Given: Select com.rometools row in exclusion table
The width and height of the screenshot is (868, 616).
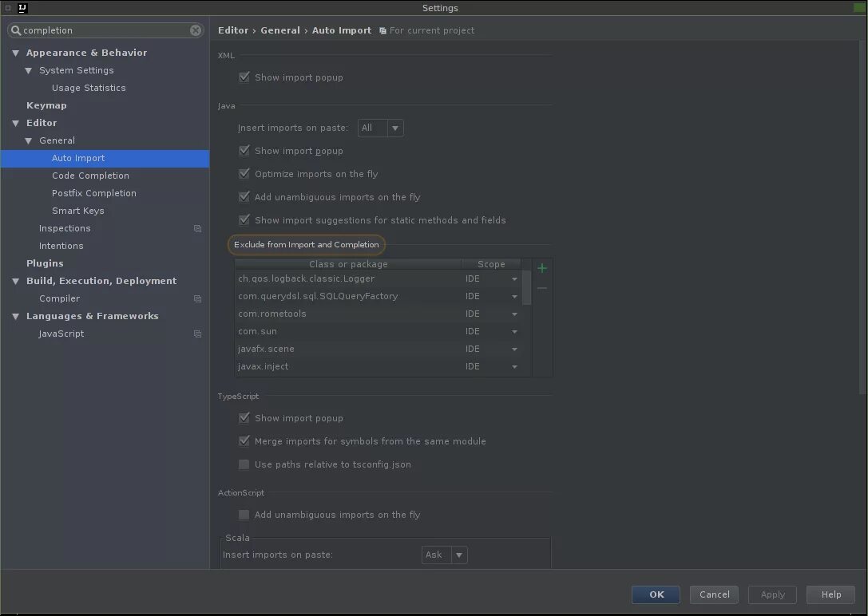Looking at the screenshot, I should (x=378, y=314).
